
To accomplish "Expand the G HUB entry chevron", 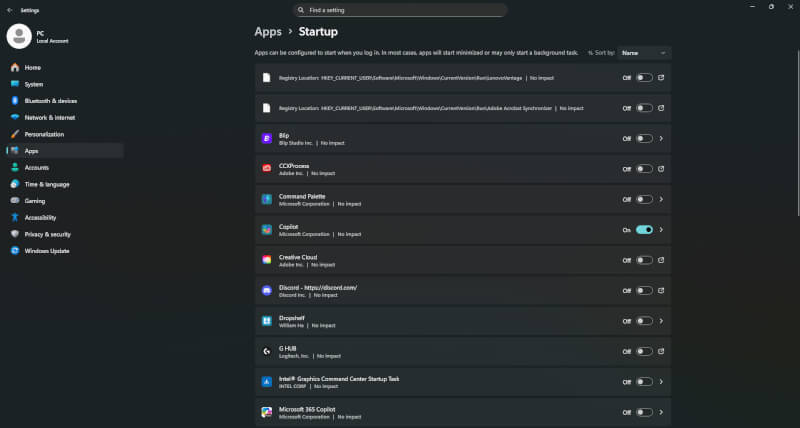I will 662,351.
